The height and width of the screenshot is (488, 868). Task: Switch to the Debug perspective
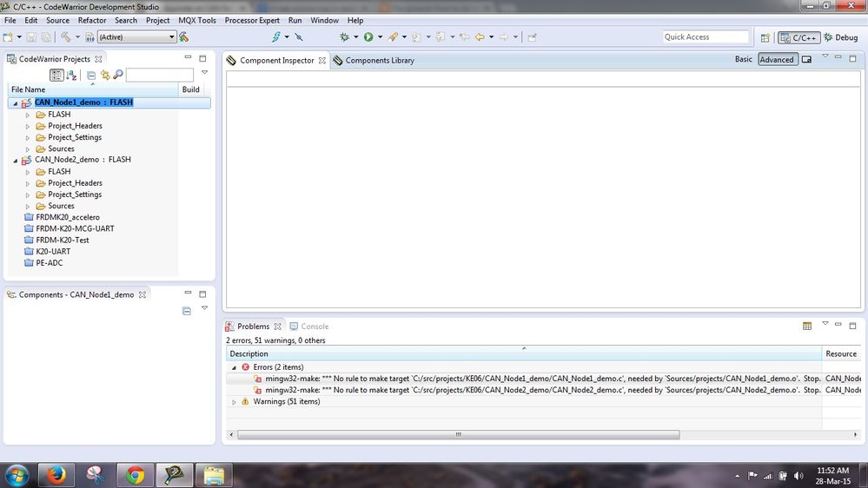tap(841, 37)
